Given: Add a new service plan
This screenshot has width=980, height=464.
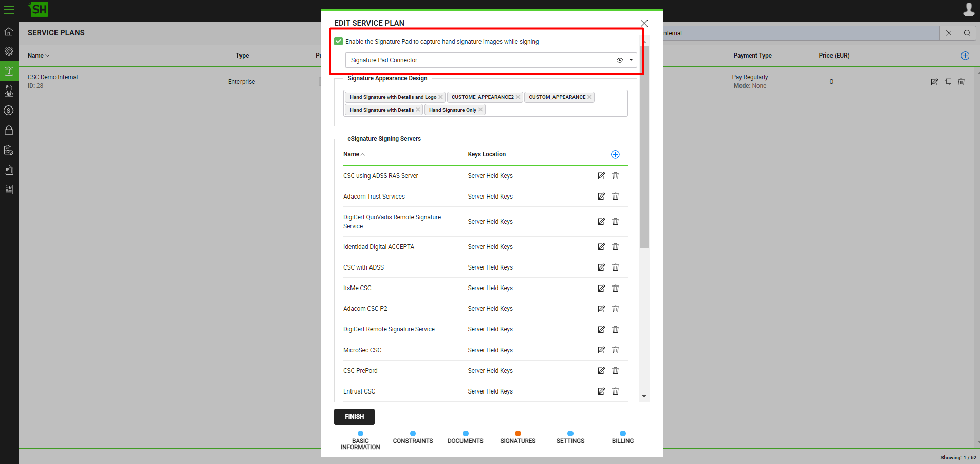Looking at the screenshot, I should coord(965,56).
